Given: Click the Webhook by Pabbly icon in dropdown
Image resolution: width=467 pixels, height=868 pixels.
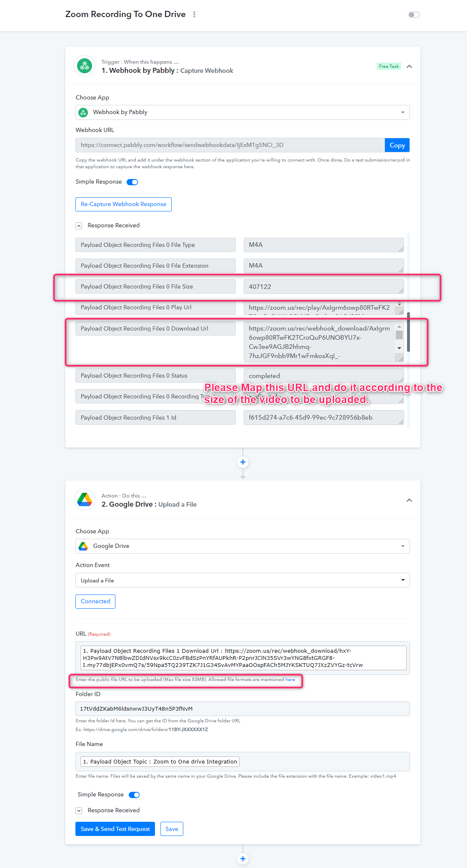Looking at the screenshot, I should (83, 112).
